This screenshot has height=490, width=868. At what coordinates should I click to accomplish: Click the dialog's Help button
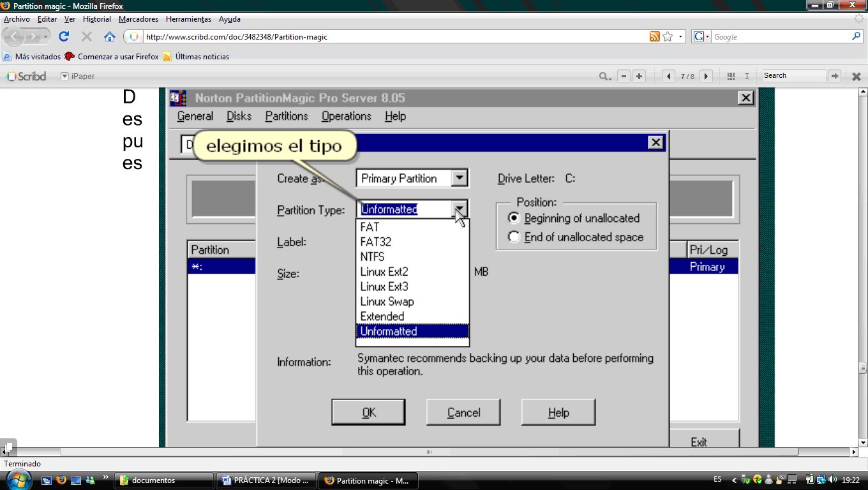tap(558, 412)
